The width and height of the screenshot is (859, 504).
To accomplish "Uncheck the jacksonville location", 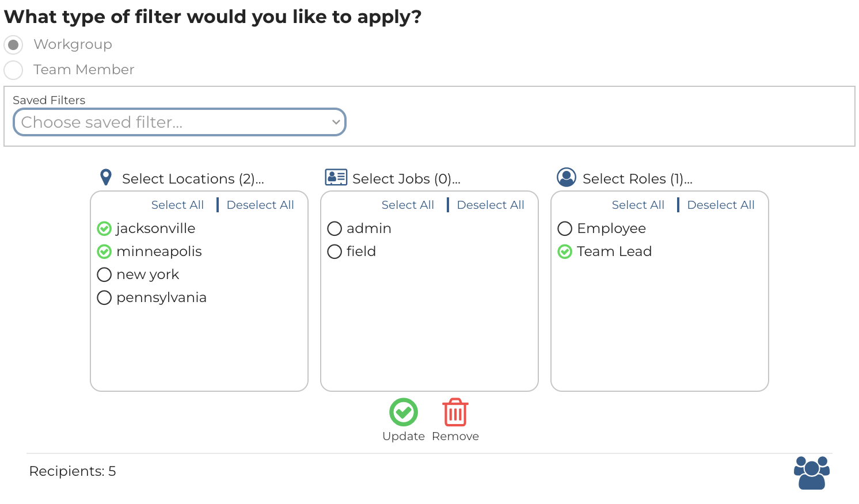I will pos(104,229).
